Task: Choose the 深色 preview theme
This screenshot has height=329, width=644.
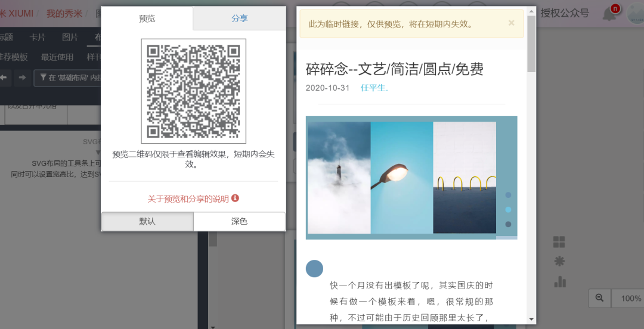Action: (x=240, y=221)
